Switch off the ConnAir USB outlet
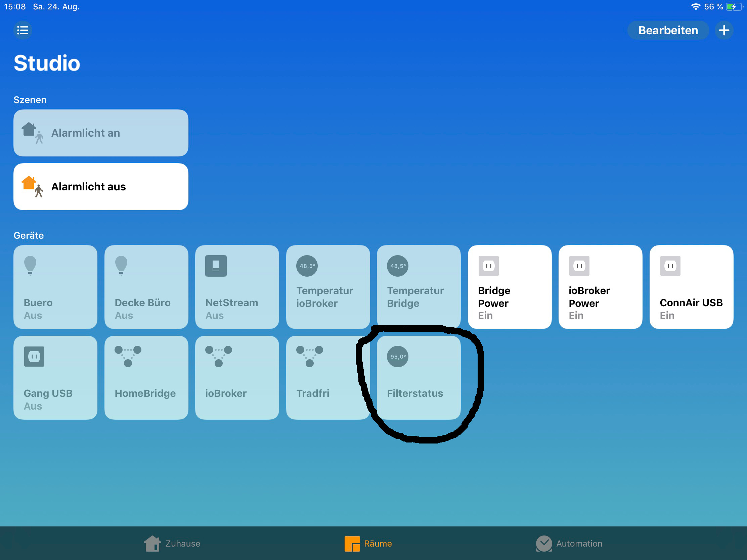 click(691, 287)
